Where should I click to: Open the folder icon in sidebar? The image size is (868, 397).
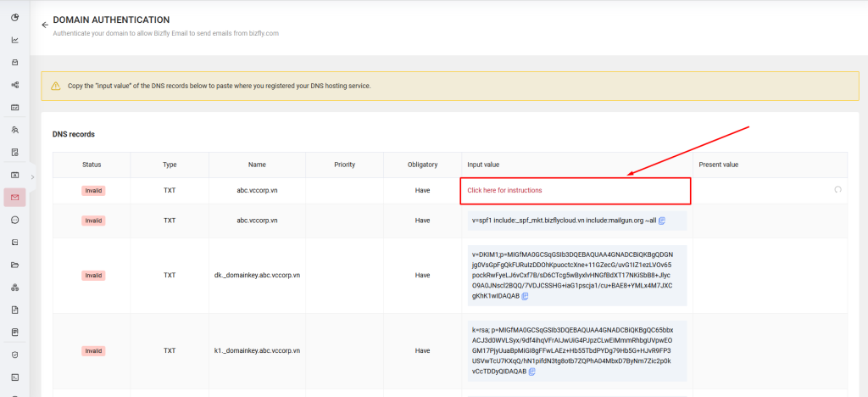[x=14, y=265]
